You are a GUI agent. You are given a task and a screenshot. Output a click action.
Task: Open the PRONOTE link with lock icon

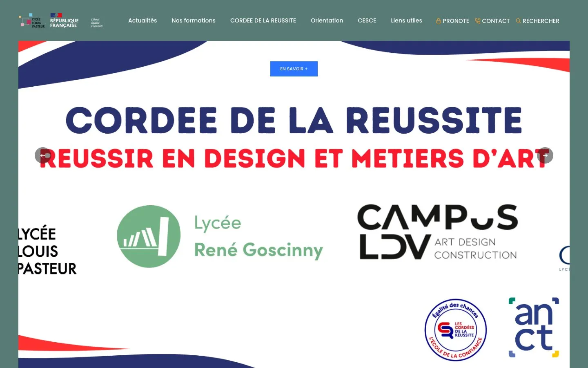[x=452, y=21]
